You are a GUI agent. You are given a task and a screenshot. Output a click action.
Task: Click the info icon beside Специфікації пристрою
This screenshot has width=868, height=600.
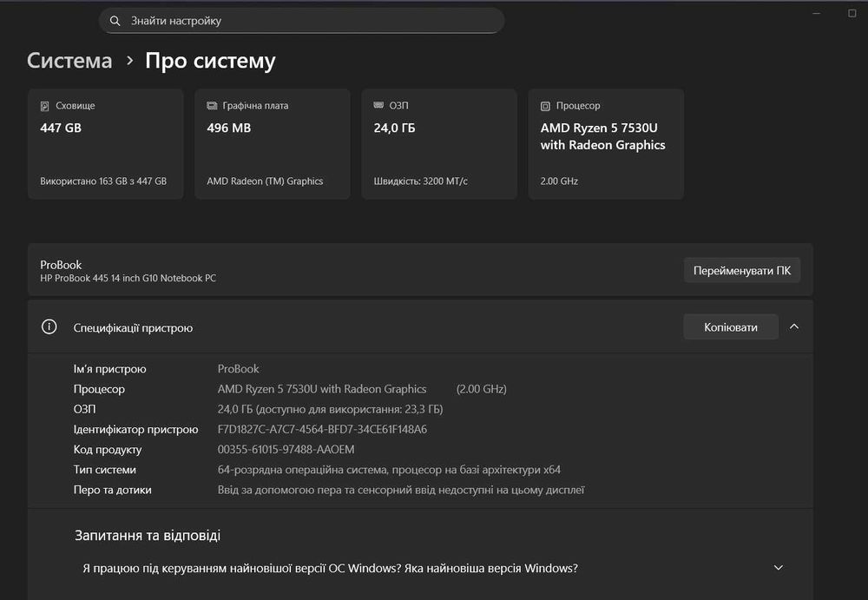[x=49, y=326]
